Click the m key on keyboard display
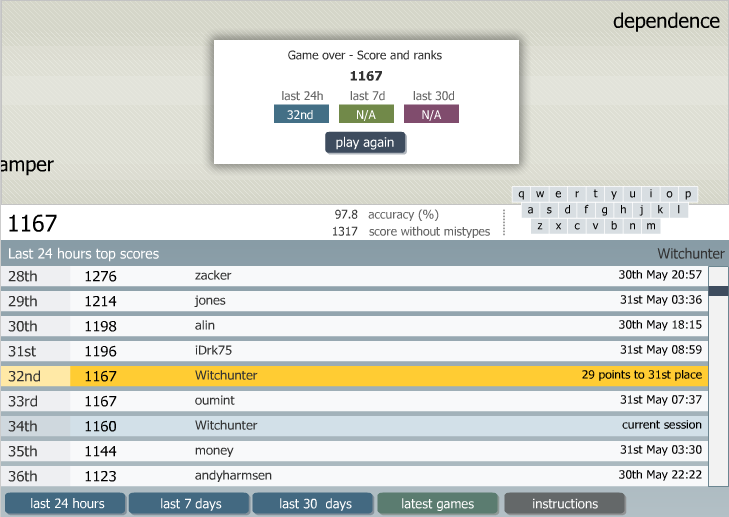Screen dimensions: 729x517 point(651,226)
